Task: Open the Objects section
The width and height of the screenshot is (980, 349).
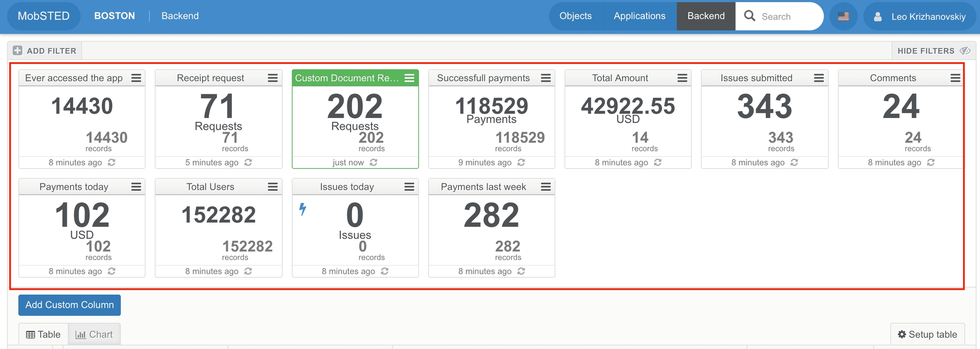Action: [x=575, y=16]
